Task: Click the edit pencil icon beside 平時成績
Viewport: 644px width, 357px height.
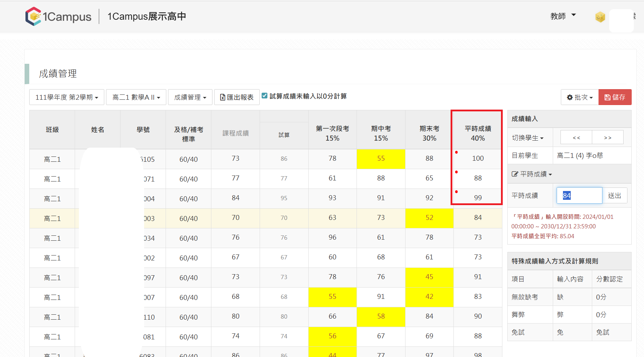Action: (515, 174)
